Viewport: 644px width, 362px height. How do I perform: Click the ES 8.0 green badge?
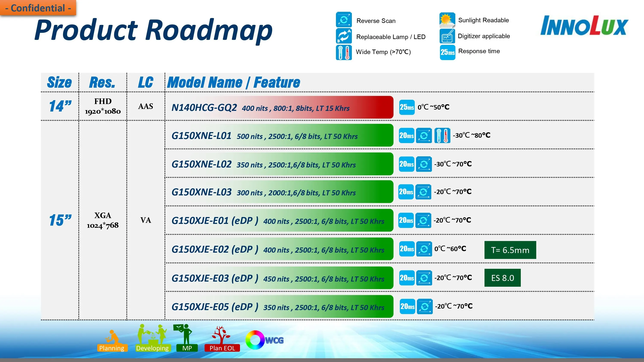[502, 278]
